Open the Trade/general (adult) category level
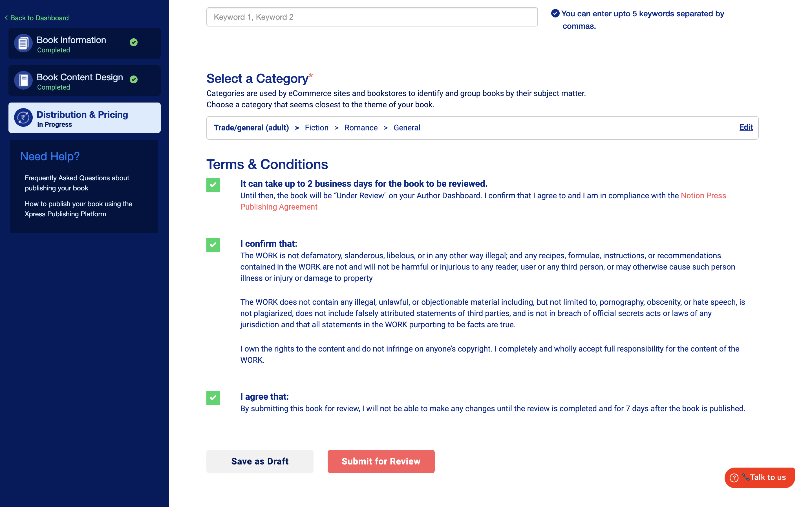This screenshot has height=507, width=812. pos(251,128)
